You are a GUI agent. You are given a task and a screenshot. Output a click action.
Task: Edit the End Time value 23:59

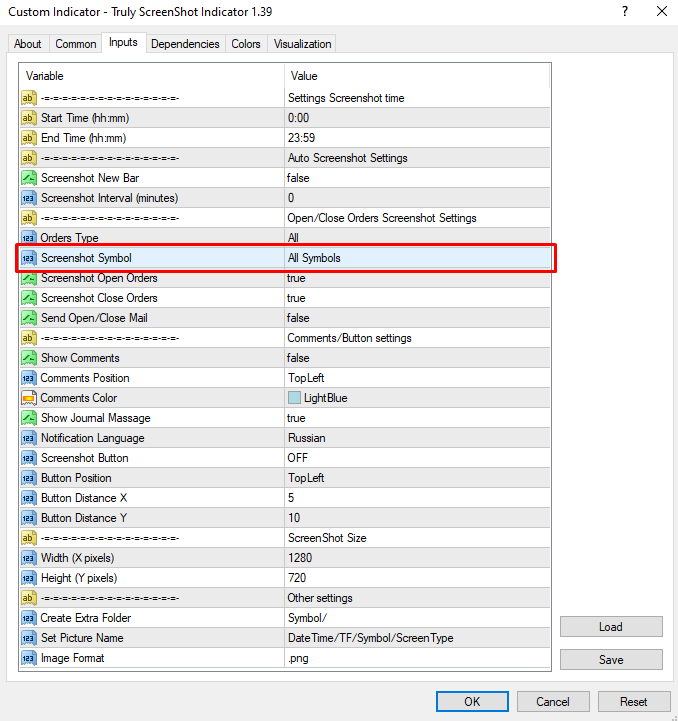click(417, 138)
